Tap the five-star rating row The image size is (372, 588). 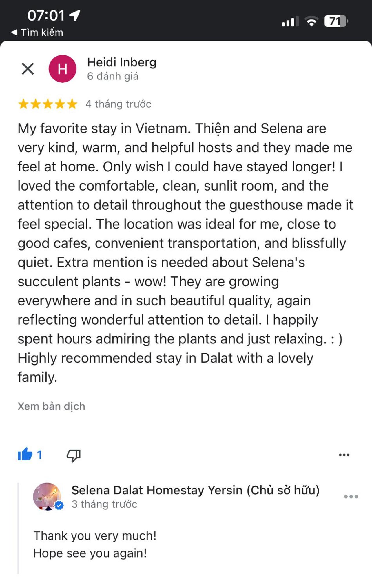pos(48,104)
